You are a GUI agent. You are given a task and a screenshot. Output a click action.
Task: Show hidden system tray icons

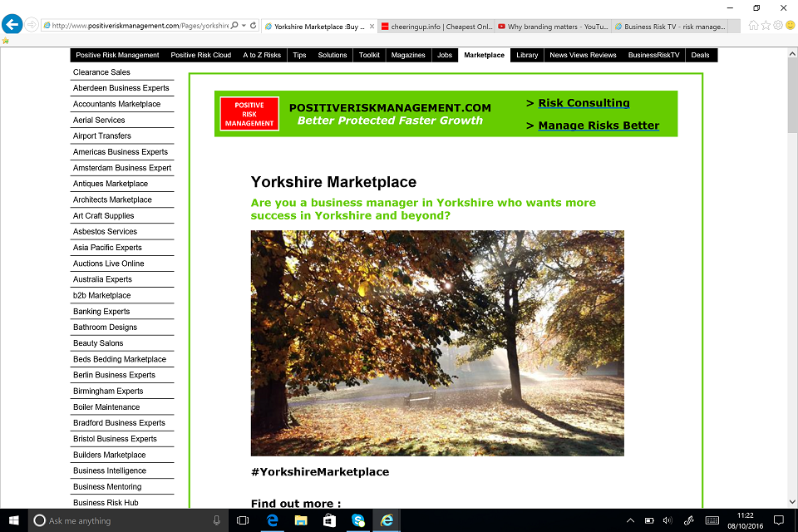(630, 520)
